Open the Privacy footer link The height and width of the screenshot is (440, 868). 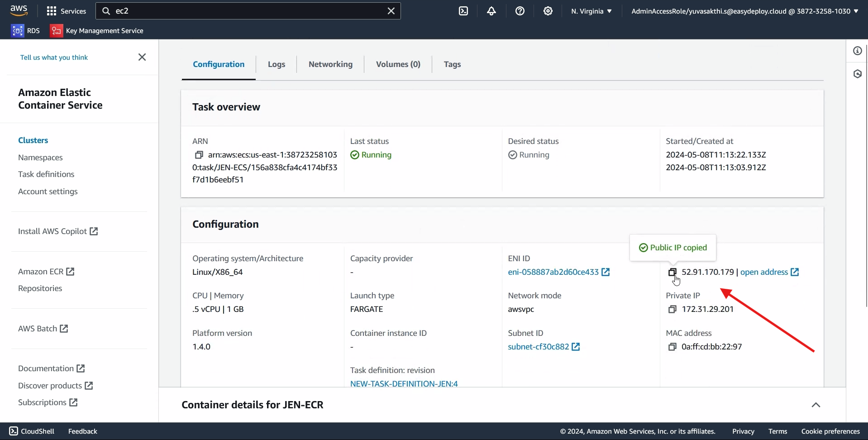tap(743, 431)
